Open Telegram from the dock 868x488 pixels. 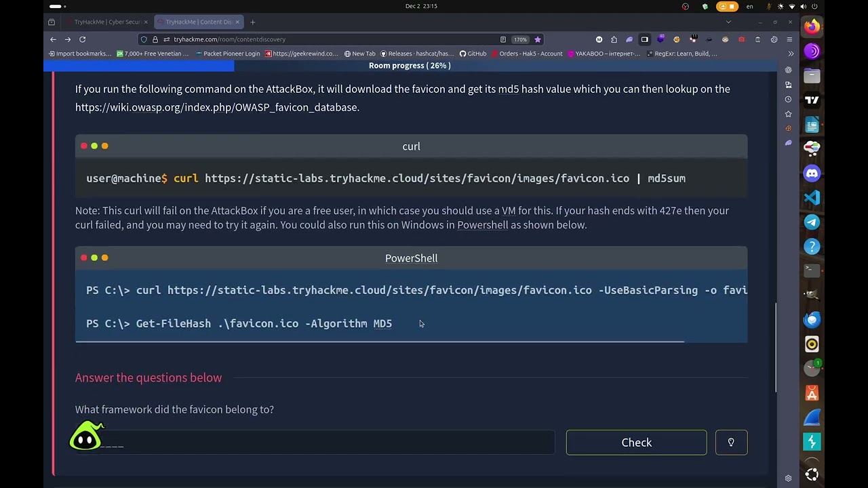coord(812,222)
